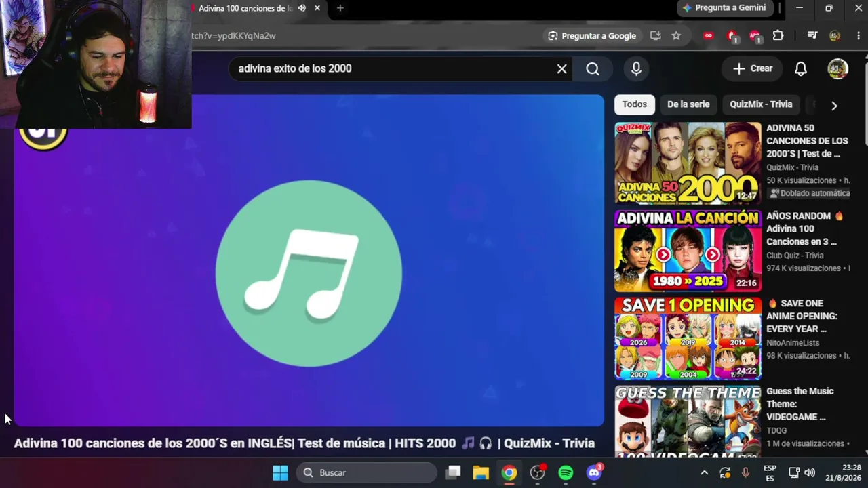Viewport: 868px width, 488px height.
Task: Click the video title below the player
Action: [304, 443]
